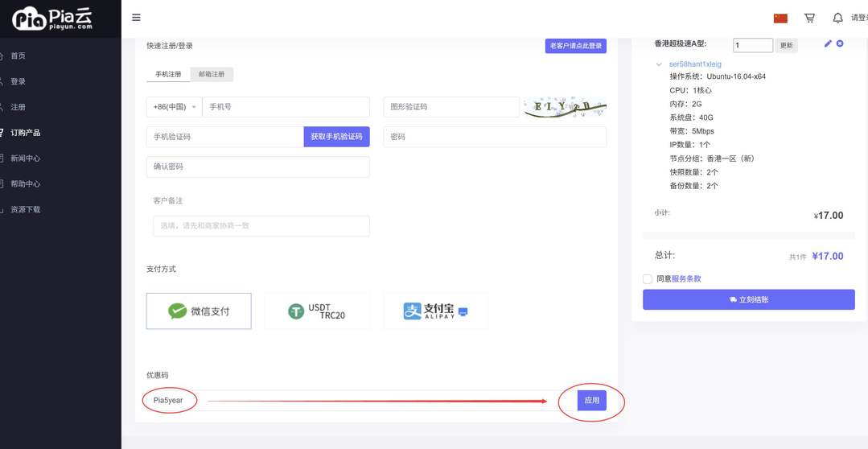Click the 获取手机验证码 button
The height and width of the screenshot is (449, 868).
336,137
